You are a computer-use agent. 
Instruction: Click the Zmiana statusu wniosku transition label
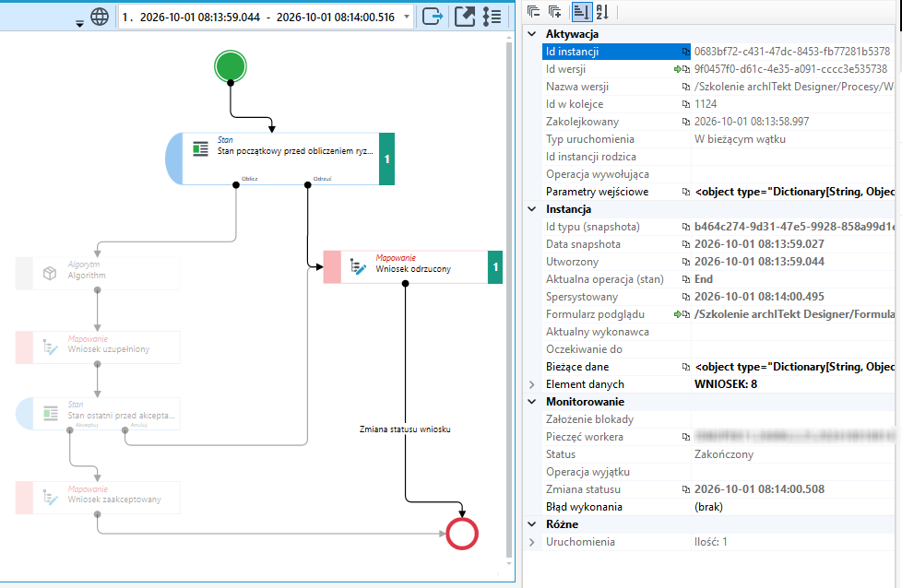coord(405,429)
